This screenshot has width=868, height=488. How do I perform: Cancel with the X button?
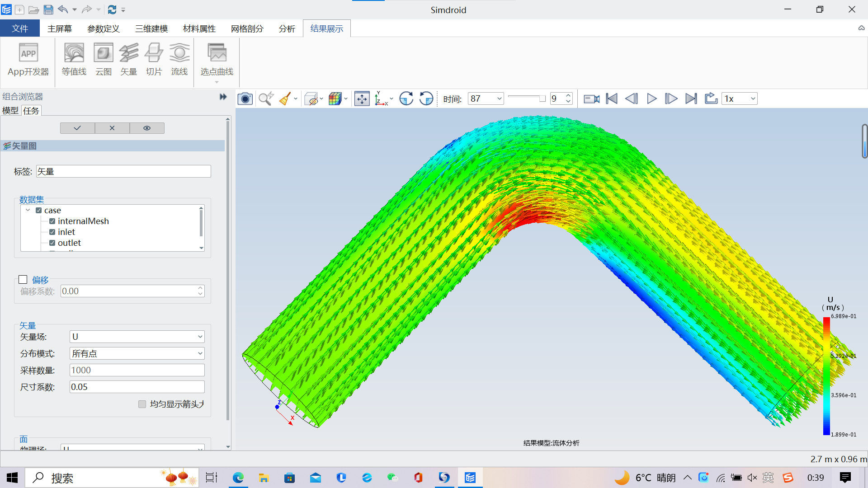112,128
